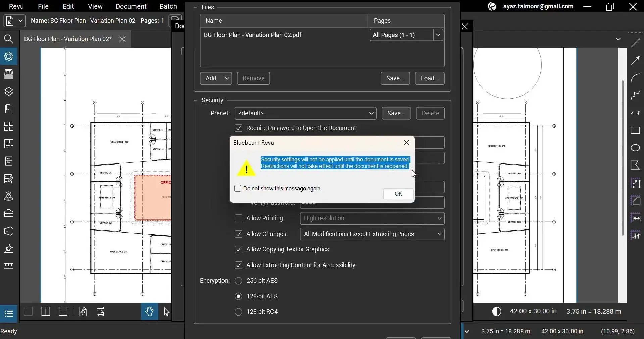Screen dimensions: 644x339
Task: Enable the Allow Printing checkbox
Action: coord(238,218)
